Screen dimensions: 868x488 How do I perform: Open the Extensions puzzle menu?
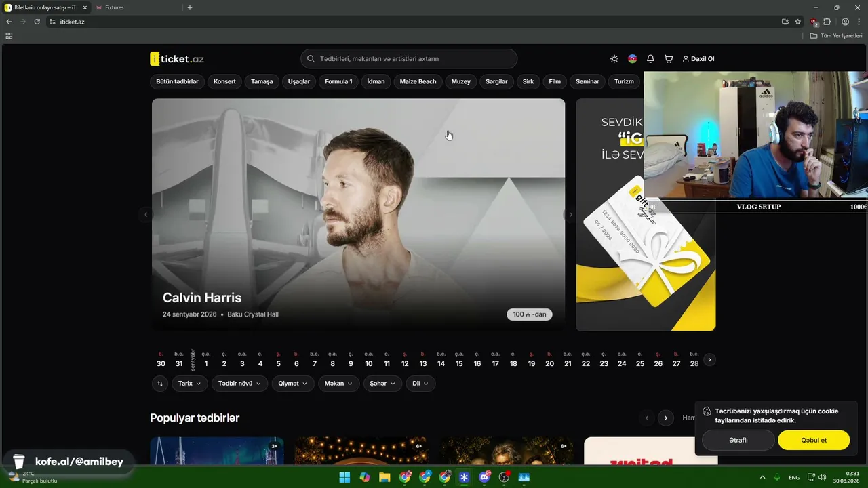pyautogui.click(x=827, y=22)
